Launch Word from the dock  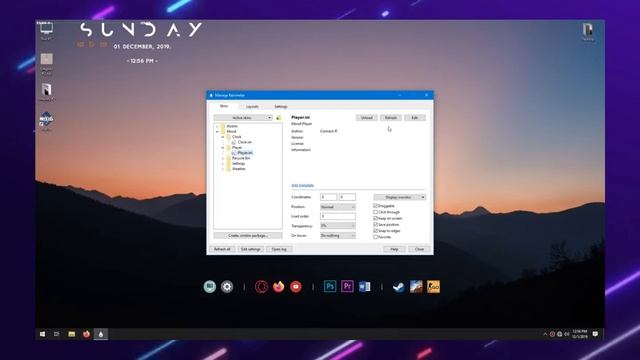pos(364,287)
